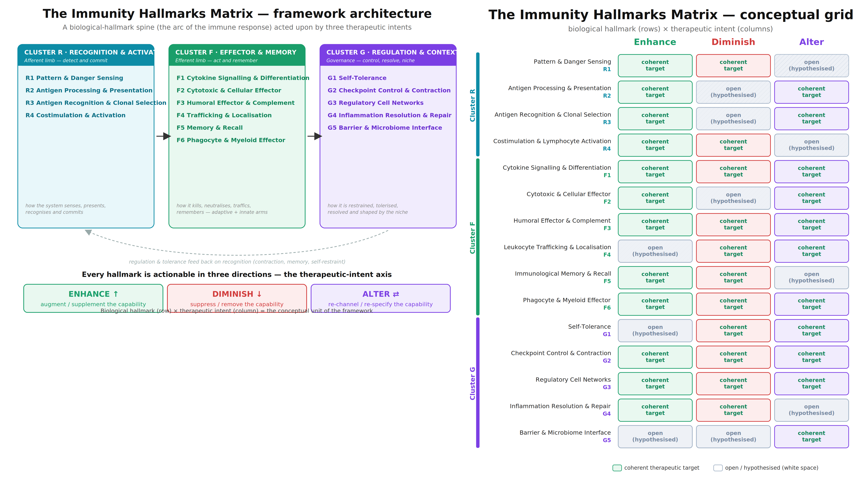The height and width of the screenshot is (480, 868).
Task: Click 'G5 Barrier & Microbiome Interface' list item
Action: pyautogui.click(x=385, y=128)
